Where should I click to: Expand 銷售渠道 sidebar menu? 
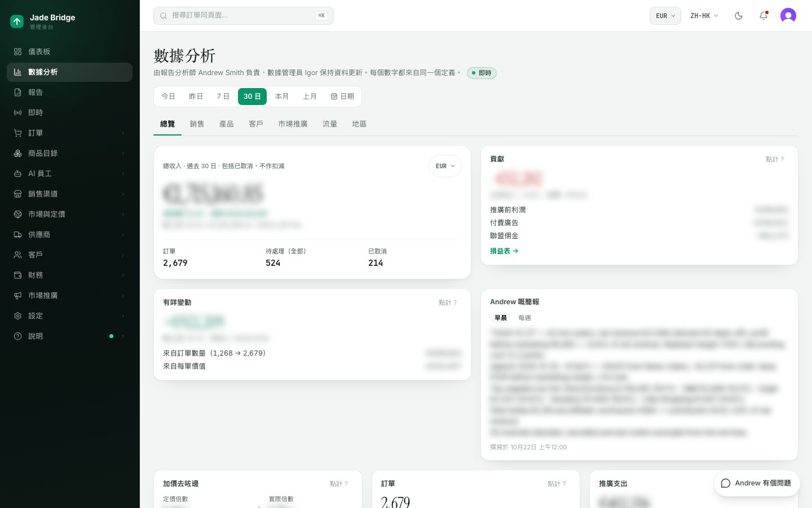[x=69, y=194]
